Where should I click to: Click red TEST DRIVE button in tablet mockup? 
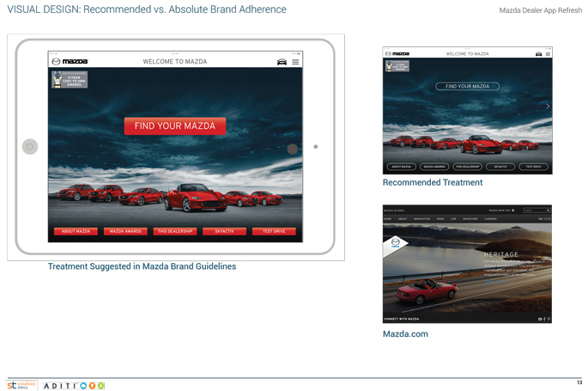(x=274, y=231)
